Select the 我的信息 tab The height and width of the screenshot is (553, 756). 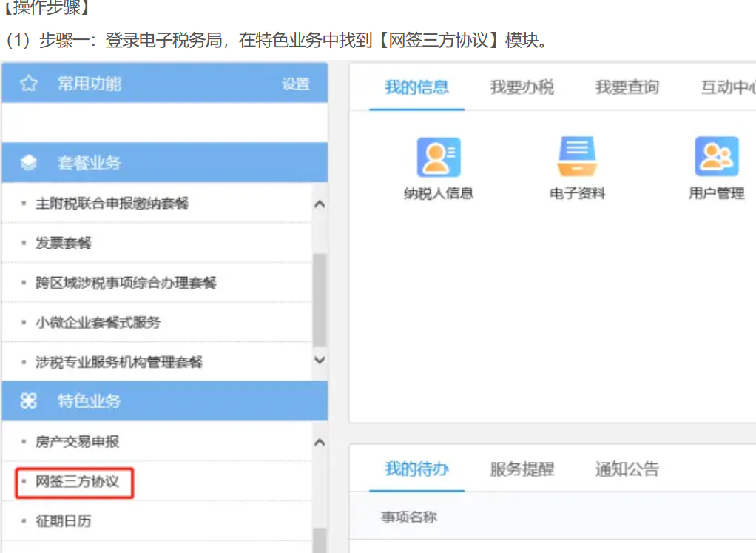click(416, 87)
